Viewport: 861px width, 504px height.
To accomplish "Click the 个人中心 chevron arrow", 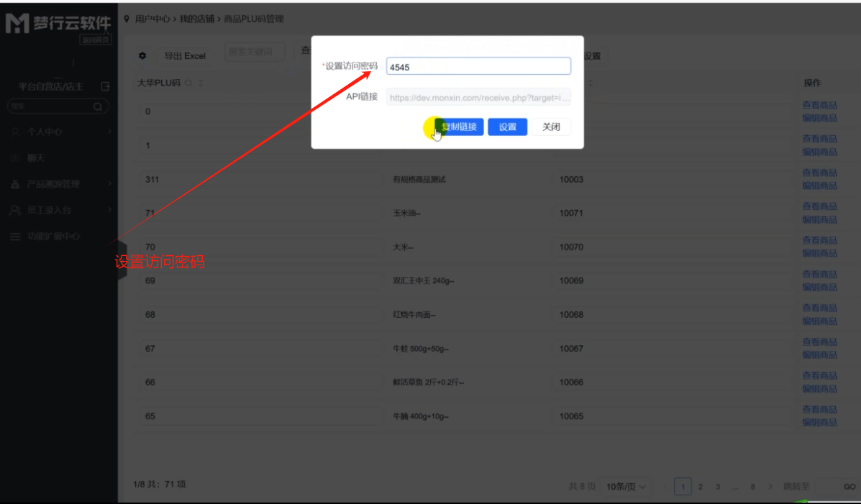I will (110, 132).
